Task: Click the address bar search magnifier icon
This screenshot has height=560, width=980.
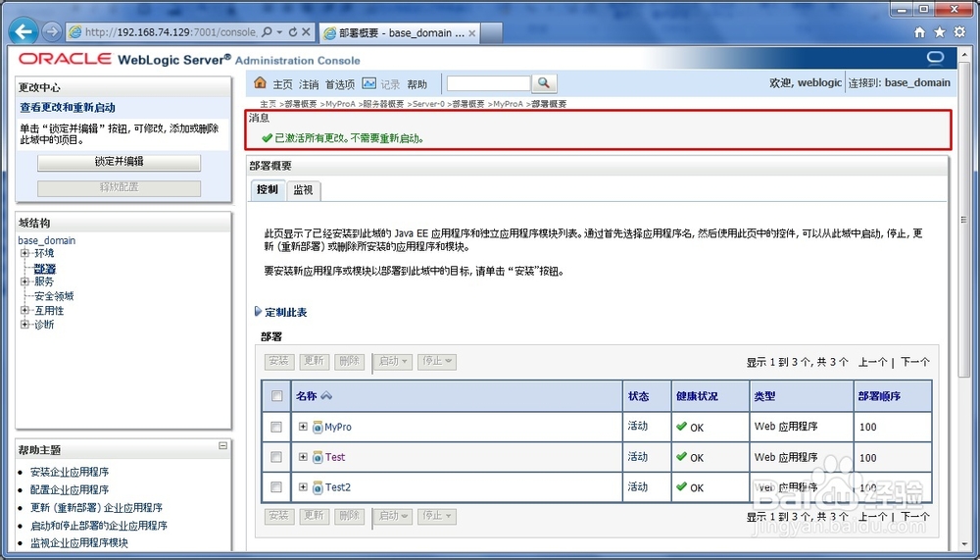Action: pyautogui.click(x=267, y=32)
